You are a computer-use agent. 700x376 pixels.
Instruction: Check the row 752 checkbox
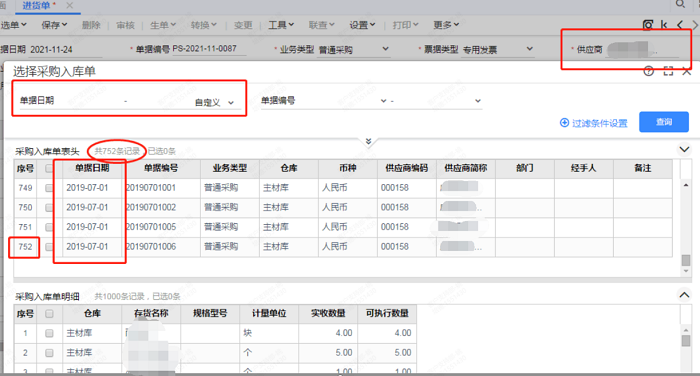[49, 247]
